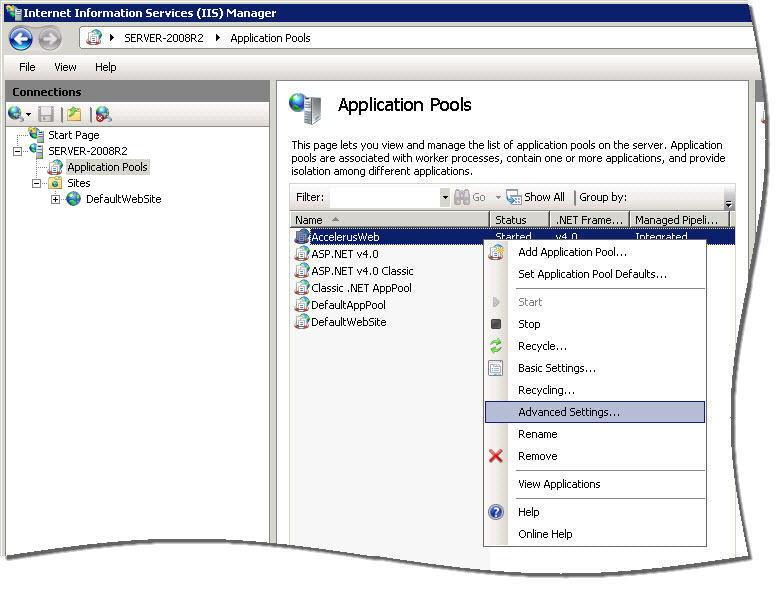Click the Classic .NET AppPool icon

click(302, 288)
